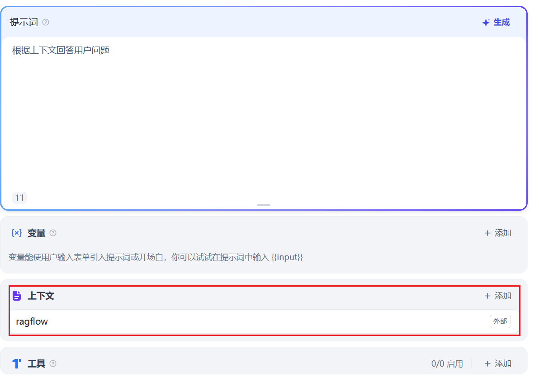Click the variables hint text with {{input}}
Image resolution: width=539 pixels, height=392 pixels.
pyautogui.click(x=156, y=257)
